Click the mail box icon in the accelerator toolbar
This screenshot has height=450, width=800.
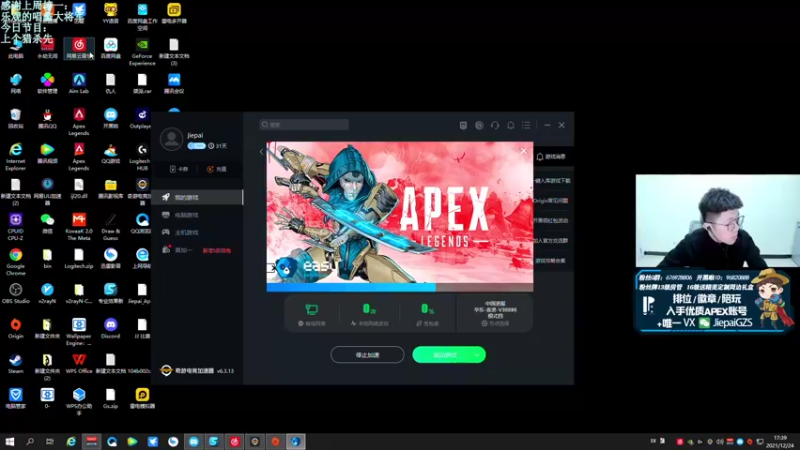[463, 125]
